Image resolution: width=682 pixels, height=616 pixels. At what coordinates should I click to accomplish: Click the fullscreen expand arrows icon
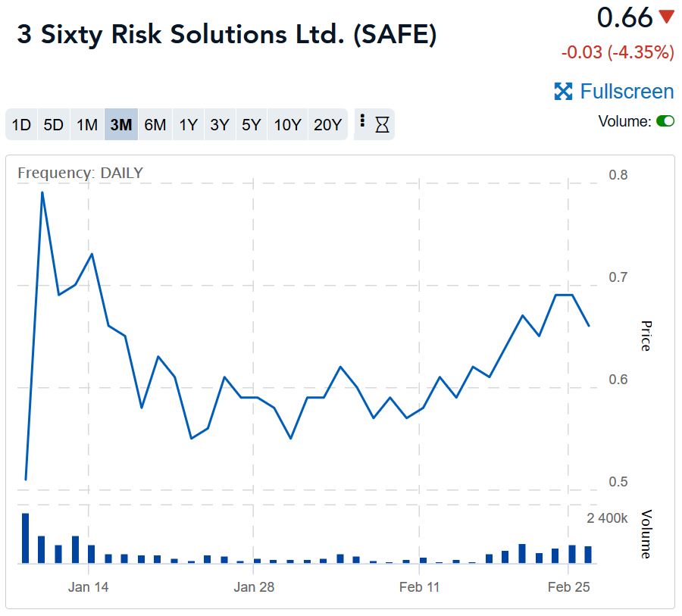click(x=563, y=92)
